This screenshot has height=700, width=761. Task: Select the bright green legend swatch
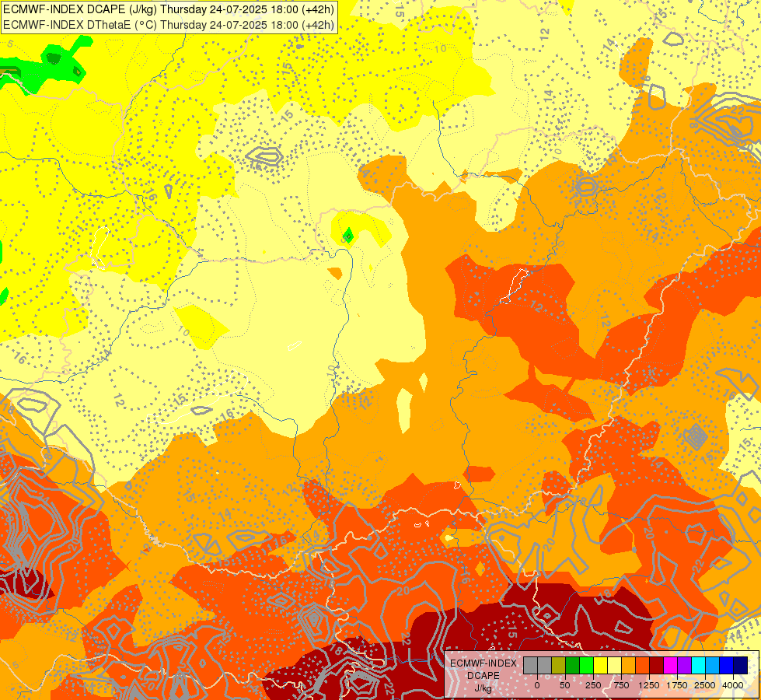586,666
